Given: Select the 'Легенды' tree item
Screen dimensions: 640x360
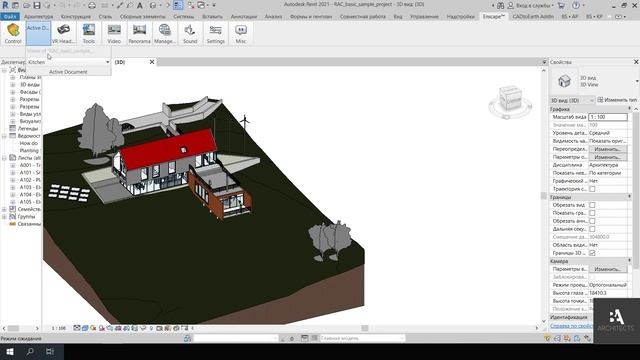Looking at the screenshot, I should click(28, 129).
